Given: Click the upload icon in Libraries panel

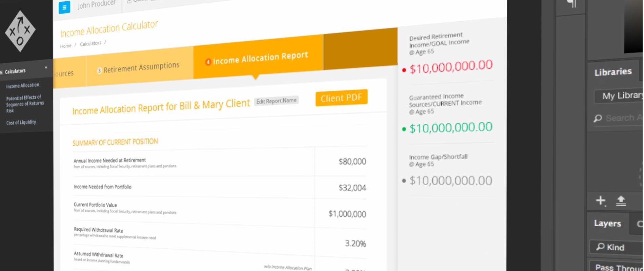Looking at the screenshot, I should 621,201.
